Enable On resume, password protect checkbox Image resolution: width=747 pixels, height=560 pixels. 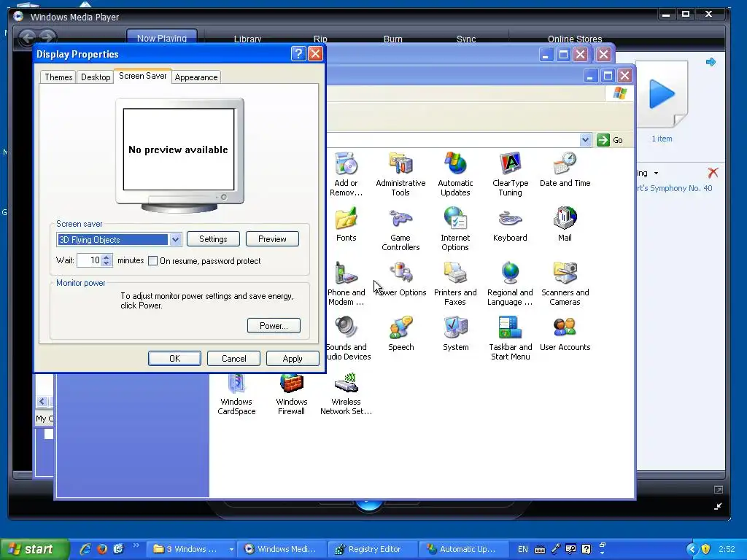(153, 261)
